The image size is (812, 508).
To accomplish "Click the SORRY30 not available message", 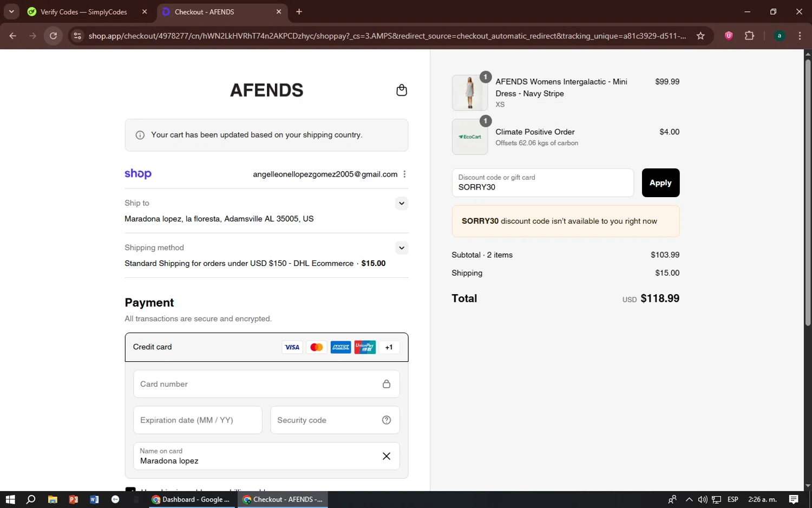I will (565, 221).
